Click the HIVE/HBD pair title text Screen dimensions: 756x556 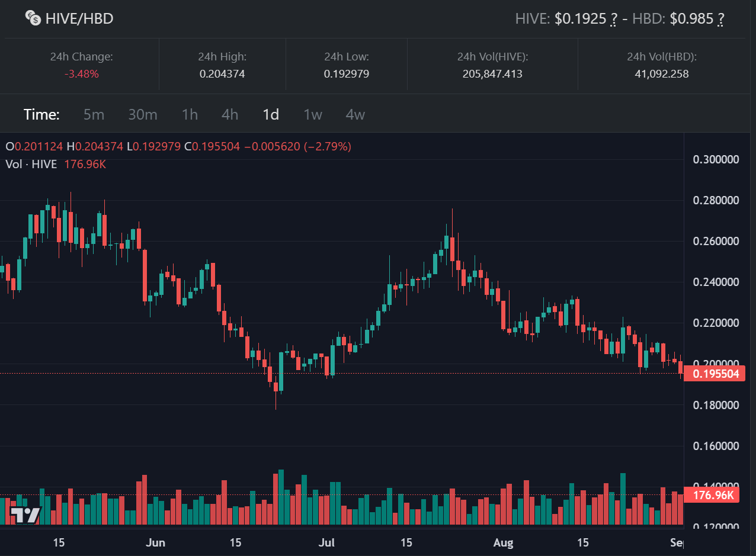point(79,18)
